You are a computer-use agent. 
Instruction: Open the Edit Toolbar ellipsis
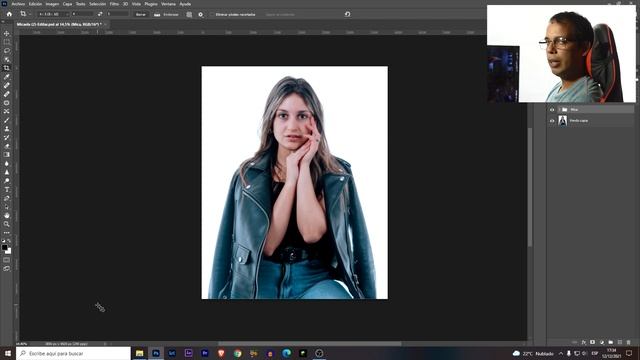7,233
